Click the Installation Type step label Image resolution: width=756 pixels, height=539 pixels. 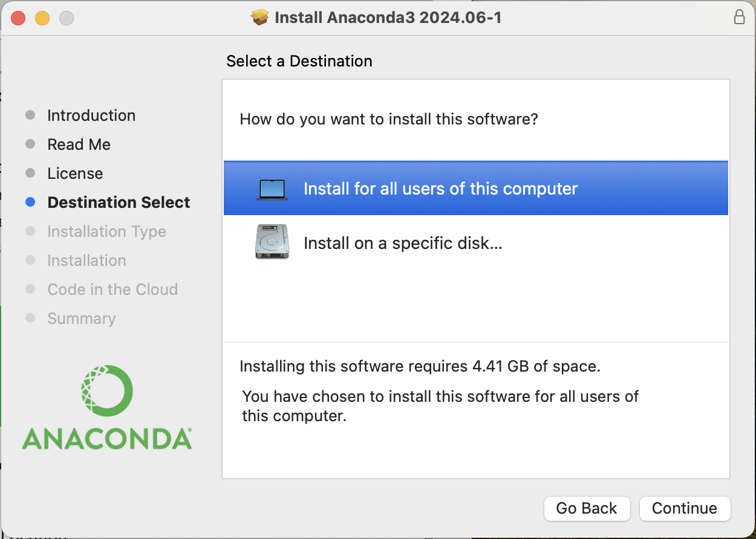[106, 231]
